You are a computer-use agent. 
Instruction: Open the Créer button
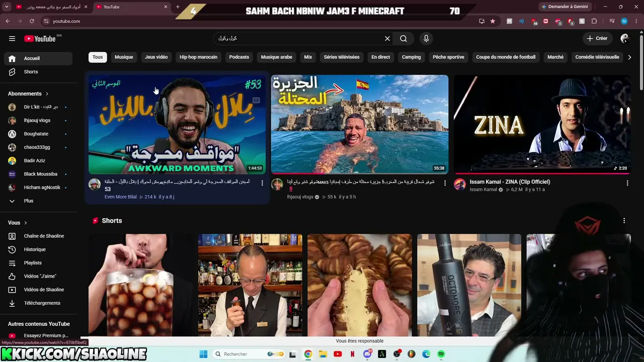point(597,38)
